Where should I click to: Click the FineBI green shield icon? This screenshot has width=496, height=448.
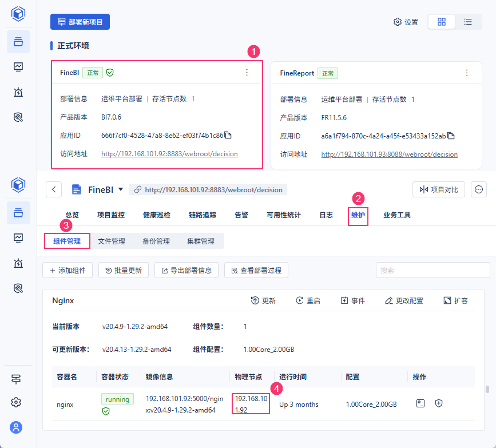pos(110,73)
